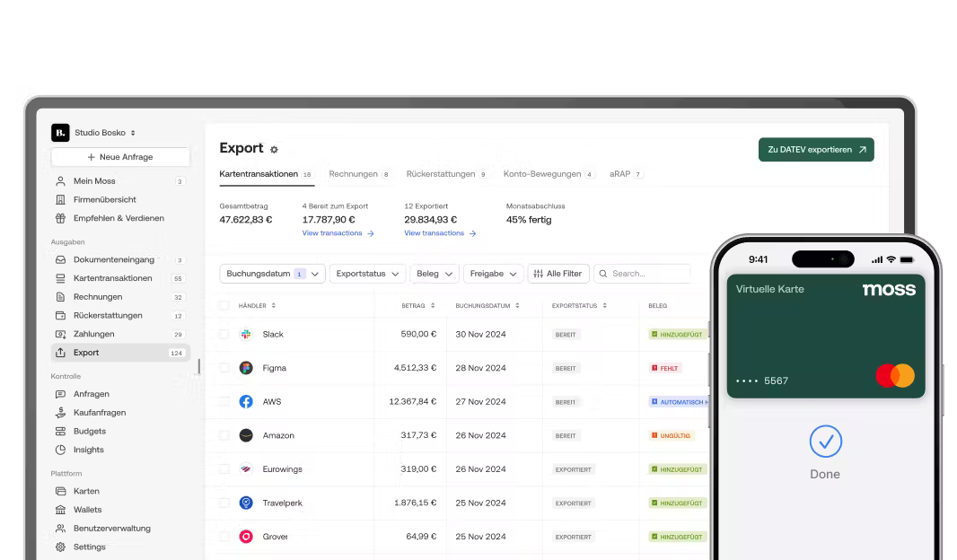Click the Anfragen sidebar icon
Screen dimensions: 957x560
click(60, 394)
